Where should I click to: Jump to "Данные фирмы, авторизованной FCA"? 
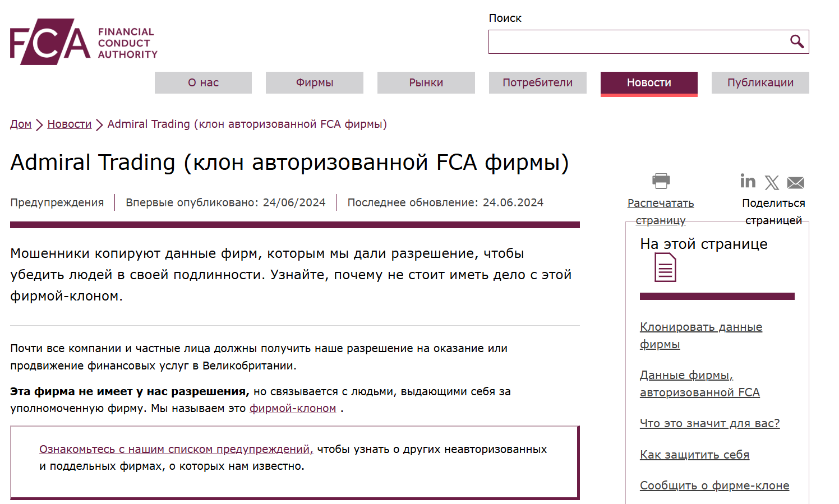pos(700,383)
